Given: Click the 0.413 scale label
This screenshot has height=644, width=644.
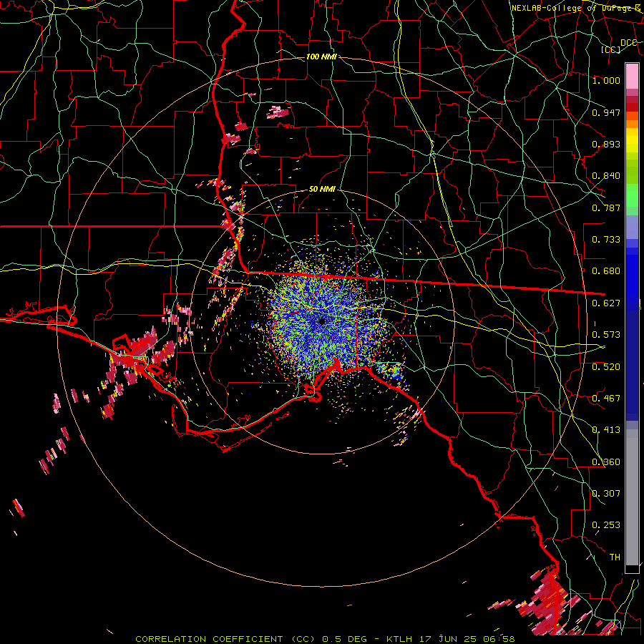Looking at the screenshot, I should 606,430.
